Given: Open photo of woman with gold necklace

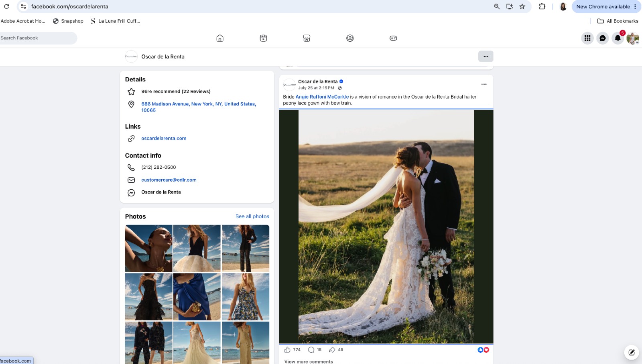Looking at the screenshot, I should pos(148,248).
